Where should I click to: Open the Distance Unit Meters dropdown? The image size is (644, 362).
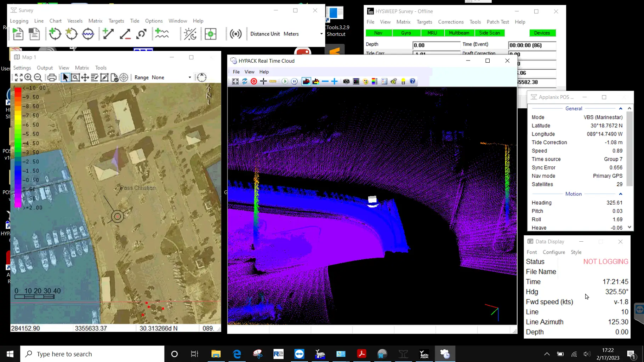(x=321, y=34)
